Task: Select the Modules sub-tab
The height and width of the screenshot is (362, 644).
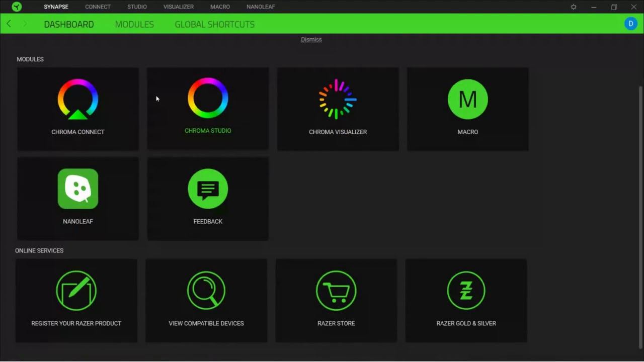Action: coord(134,24)
